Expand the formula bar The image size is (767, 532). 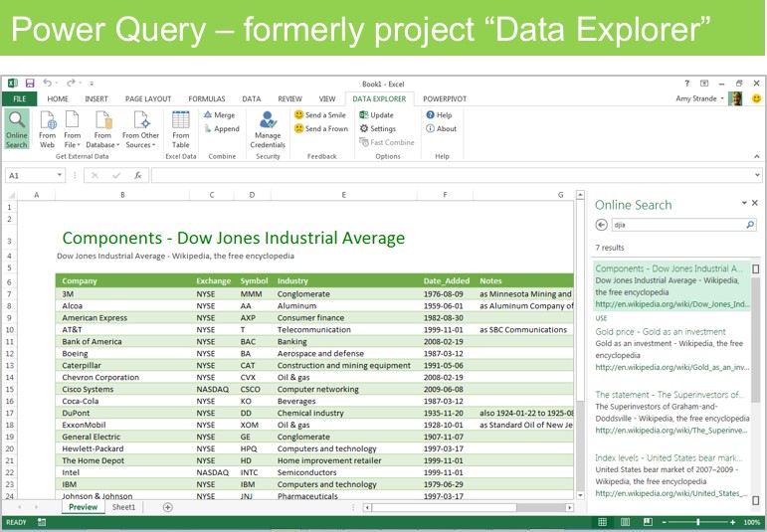click(x=757, y=175)
